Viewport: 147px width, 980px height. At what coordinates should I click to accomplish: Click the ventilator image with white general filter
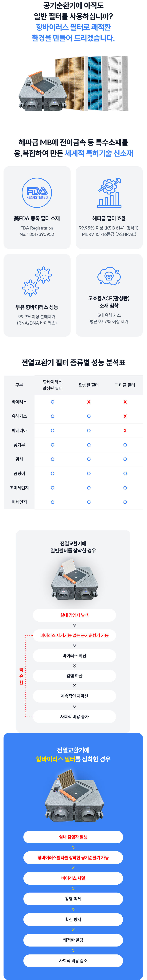coord(74,578)
